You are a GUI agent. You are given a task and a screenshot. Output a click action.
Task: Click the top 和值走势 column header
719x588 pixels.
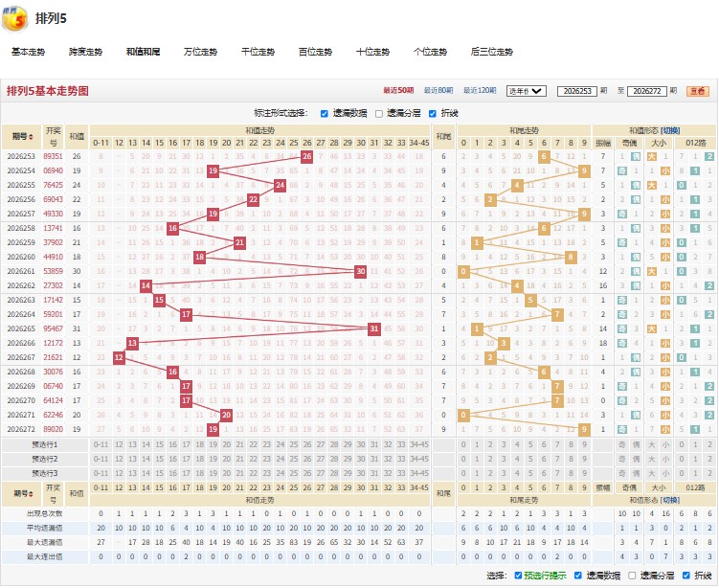pyautogui.click(x=260, y=130)
